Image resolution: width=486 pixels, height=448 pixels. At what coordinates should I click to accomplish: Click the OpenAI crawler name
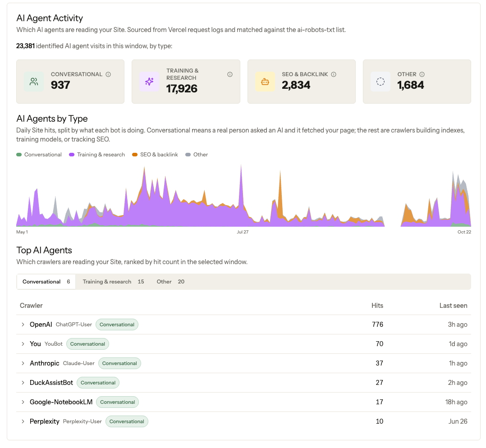41,325
